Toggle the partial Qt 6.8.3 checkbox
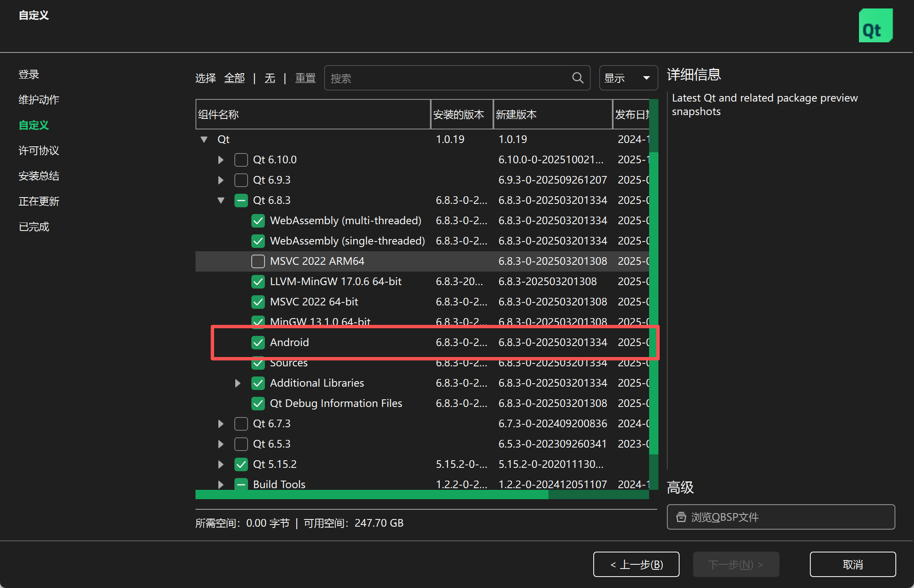Image resolution: width=914 pixels, height=588 pixels. (241, 200)
